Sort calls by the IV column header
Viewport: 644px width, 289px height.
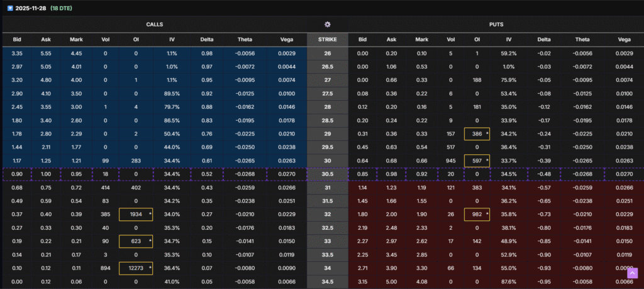coord(172,40)
